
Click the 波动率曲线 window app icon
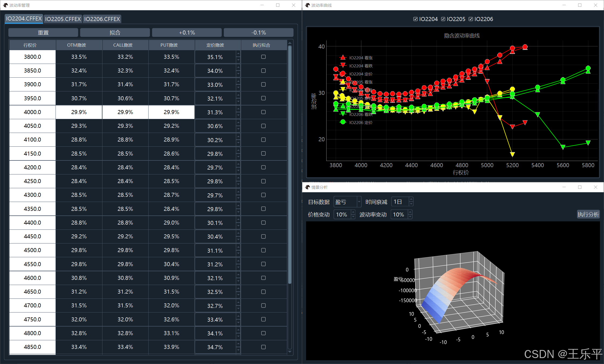[x=307, y=5]
